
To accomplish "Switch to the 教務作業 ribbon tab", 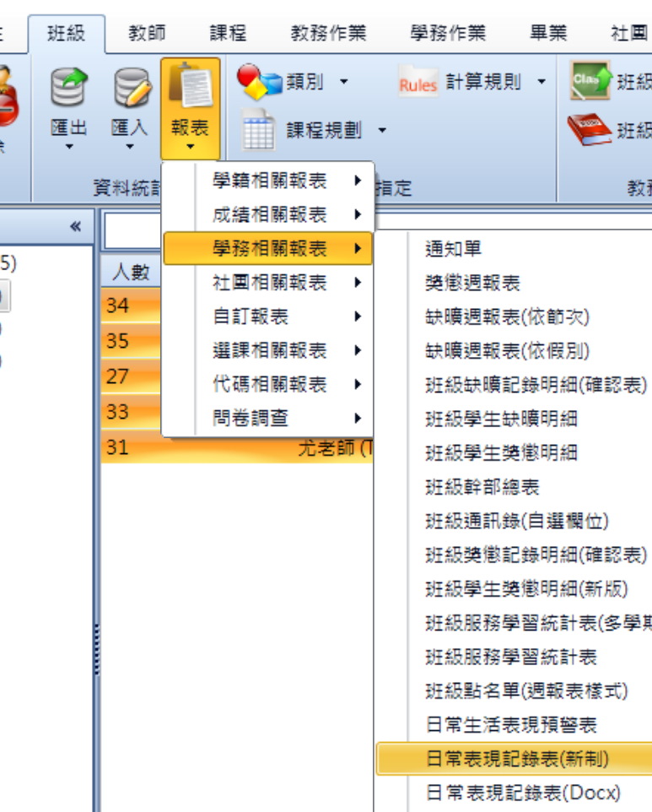I will tap(329, 34).
